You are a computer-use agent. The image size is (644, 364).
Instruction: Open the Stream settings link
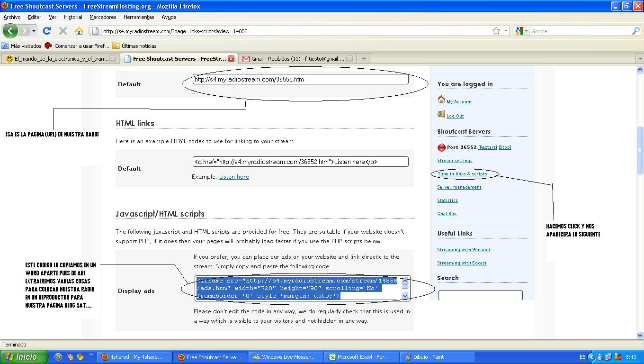tap(455, 161)
